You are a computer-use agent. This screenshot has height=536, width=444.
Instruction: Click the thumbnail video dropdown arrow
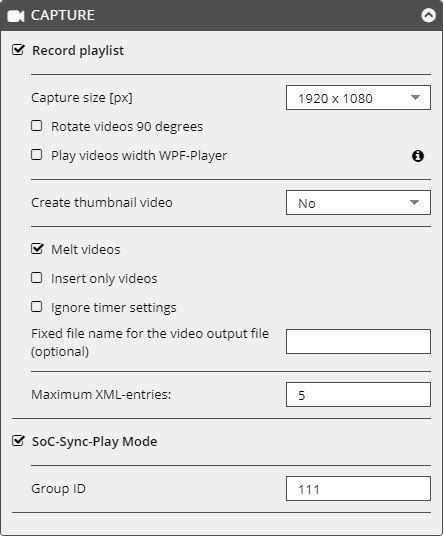coord(414,203)
